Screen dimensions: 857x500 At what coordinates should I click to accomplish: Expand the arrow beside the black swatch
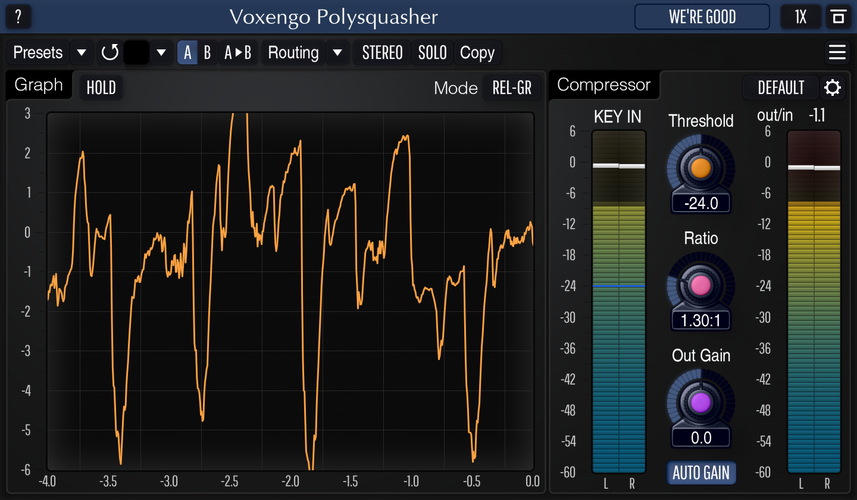coord(161,52)
